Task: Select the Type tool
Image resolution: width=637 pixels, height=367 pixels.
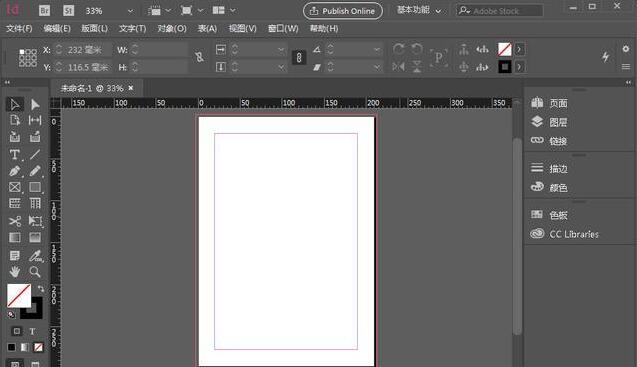Action: pos(15,154)
